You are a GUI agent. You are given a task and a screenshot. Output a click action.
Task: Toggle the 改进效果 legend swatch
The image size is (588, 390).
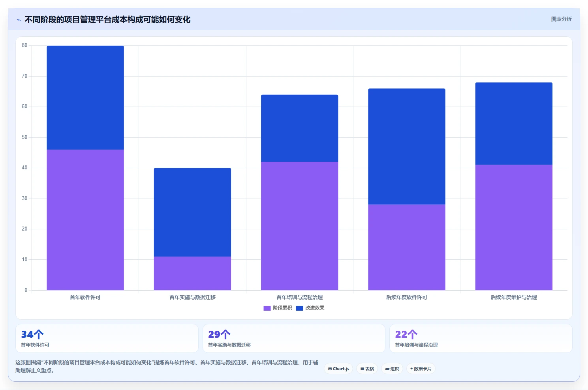299,308
